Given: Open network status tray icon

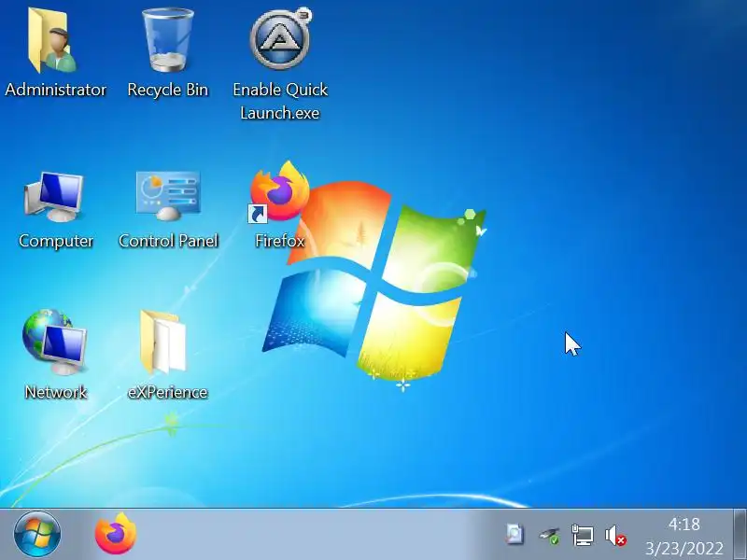Looking at the screenshot, I should 582,535.
